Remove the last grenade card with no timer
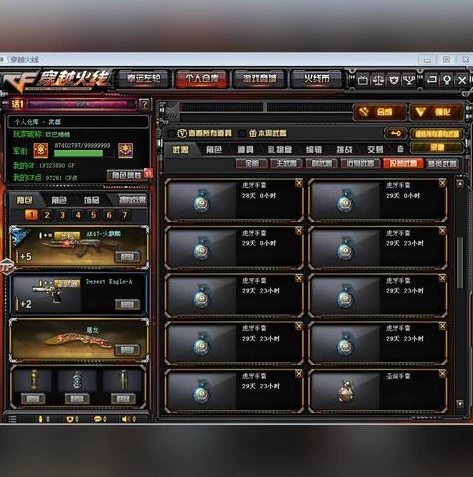Viewport: 473px width, 477px height. (x=442, y=374)
